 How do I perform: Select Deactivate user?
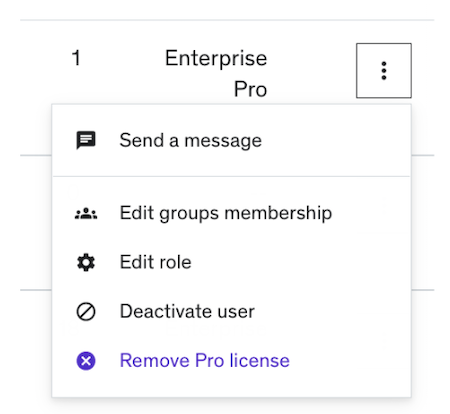pos(187,311)
